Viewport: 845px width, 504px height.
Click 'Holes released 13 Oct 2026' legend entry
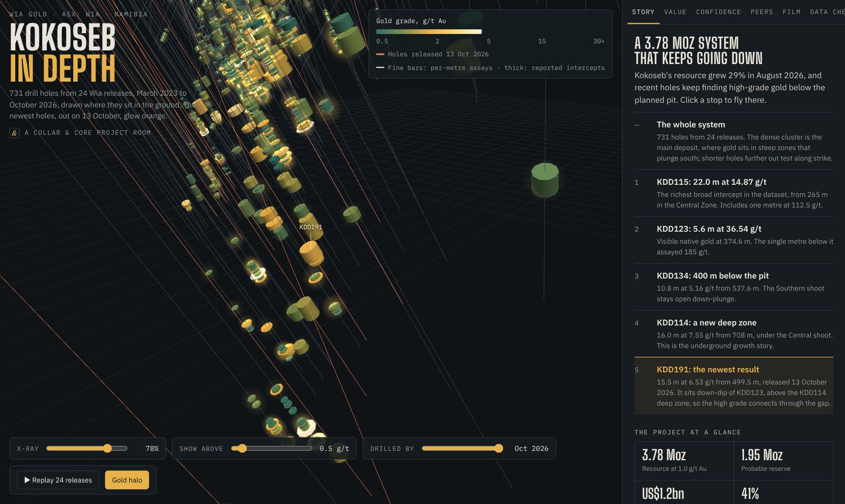(x=433, y=54)
